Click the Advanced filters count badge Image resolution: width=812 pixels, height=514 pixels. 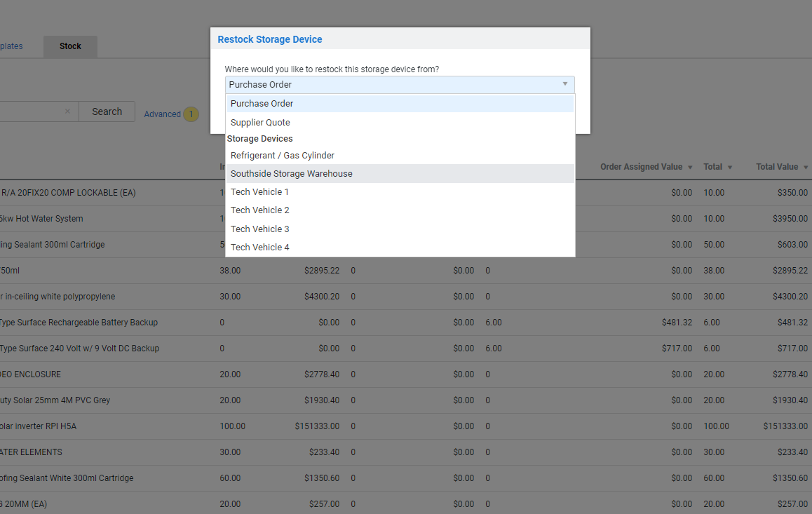pyautogui.click(x=189, y=114)
